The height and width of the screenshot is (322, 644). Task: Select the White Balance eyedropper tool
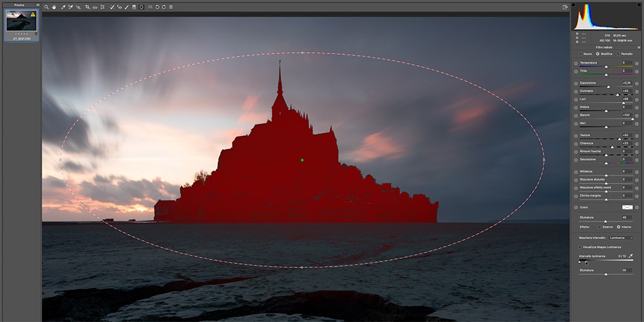[x=62, y=7]
